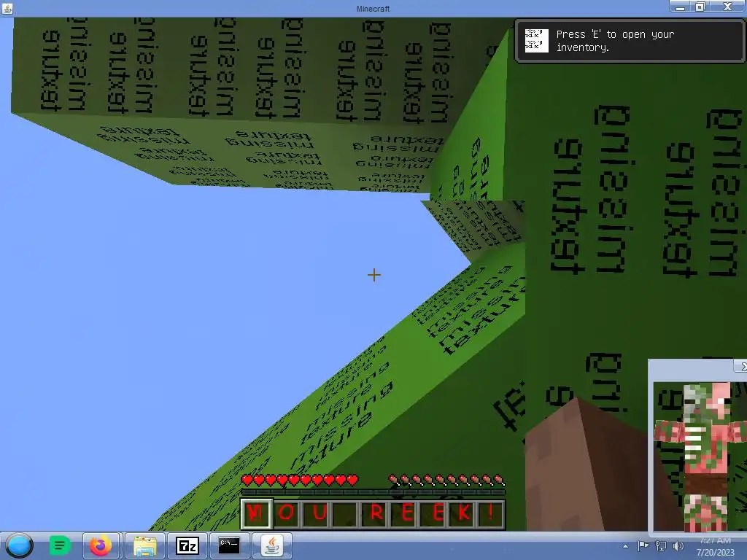The width and height of the screenshot is (747, 560).
Task: Select the hotbar slot showing K
Action: click(463, 513)
